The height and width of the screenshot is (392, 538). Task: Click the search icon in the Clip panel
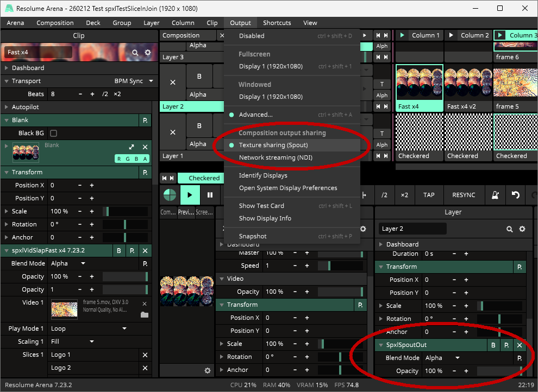click(135, 53)
